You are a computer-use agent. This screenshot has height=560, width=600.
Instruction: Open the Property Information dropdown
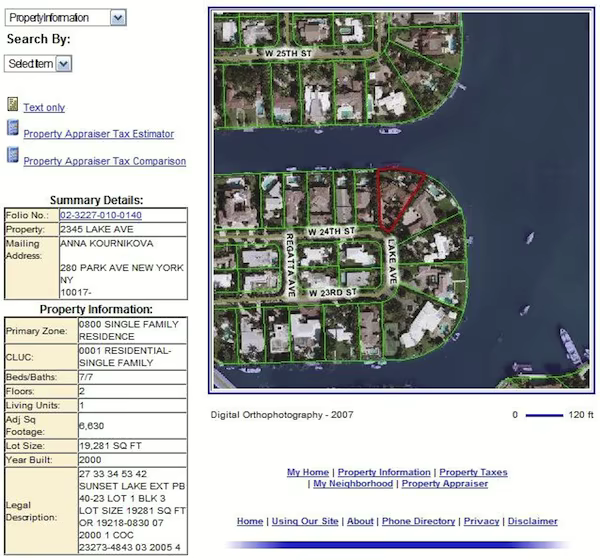coord(65,18)
